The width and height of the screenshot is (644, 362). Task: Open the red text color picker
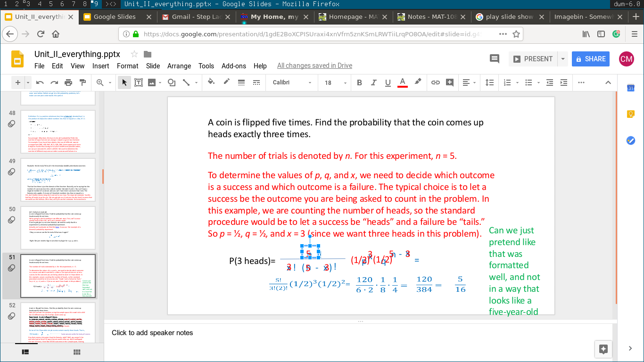point(403,82)
